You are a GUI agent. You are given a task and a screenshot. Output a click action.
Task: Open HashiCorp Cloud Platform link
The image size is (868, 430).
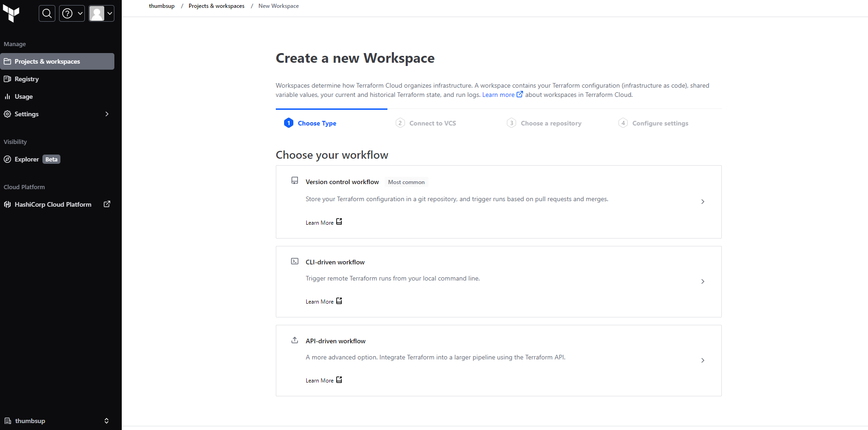[x=57, y=204]
